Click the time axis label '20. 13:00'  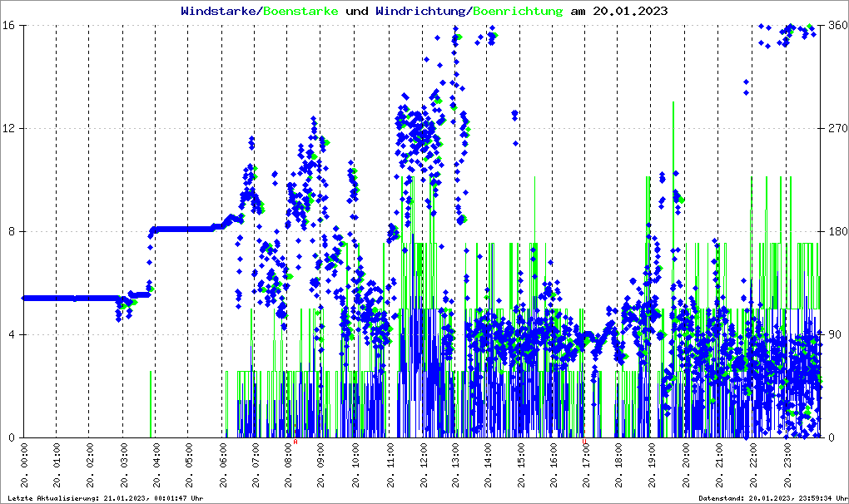tap(455, 465)
